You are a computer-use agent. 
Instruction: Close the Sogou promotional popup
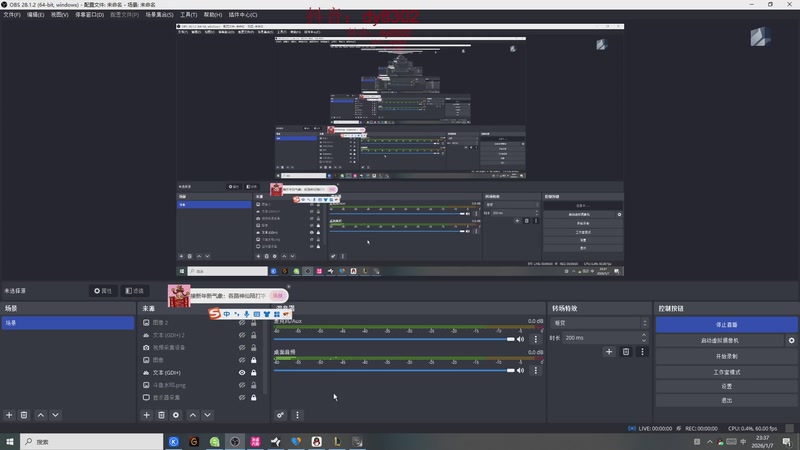click(288, 287)
